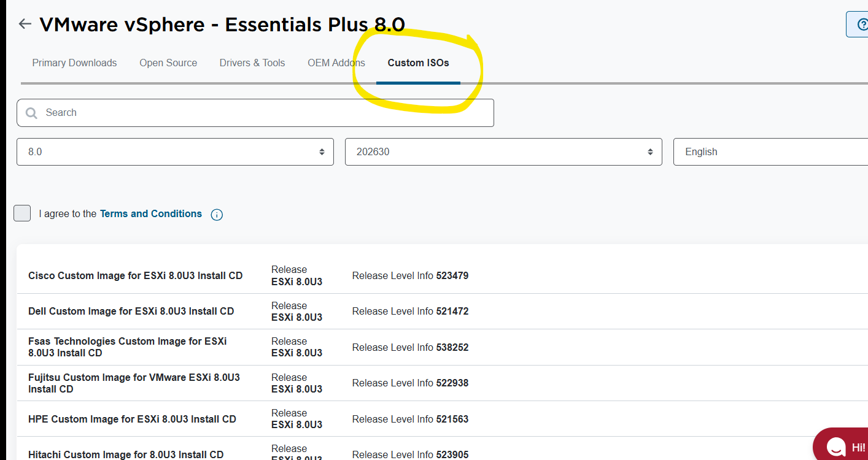Open the Terms and Conditions link
Viewport: 868px width, 460px height.
pos(151,213)
